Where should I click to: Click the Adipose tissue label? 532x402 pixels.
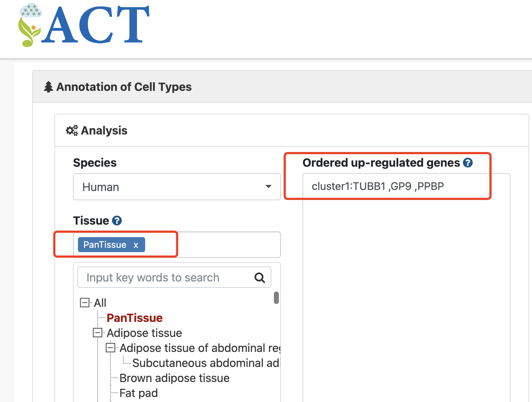pyautogui.click(x=144, y=333)
